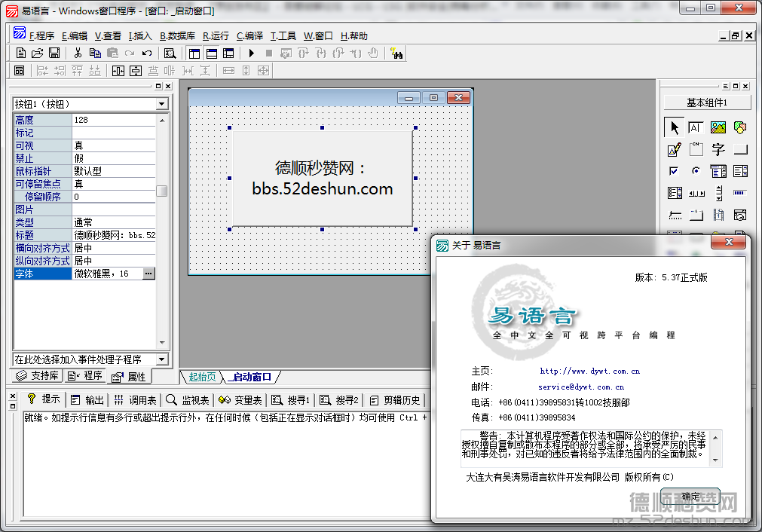Viewport: 762px width, 532px height.
Task: Pick the check list box component
Action: (674, 193)
